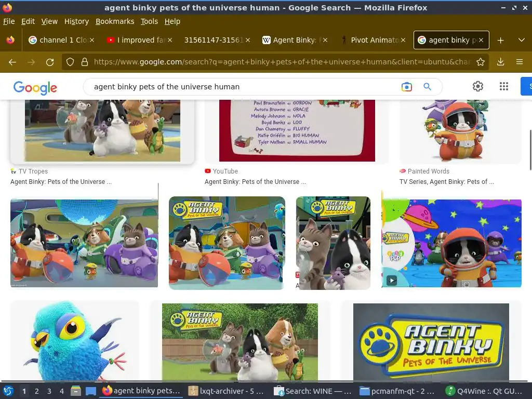Click the blue magnifier search button
The width and height of the screenshot is (532, 399).
coord(427,87)
